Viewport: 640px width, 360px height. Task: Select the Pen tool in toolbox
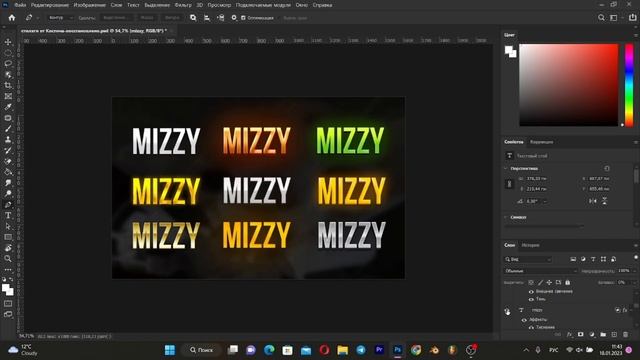coord(8,204)
